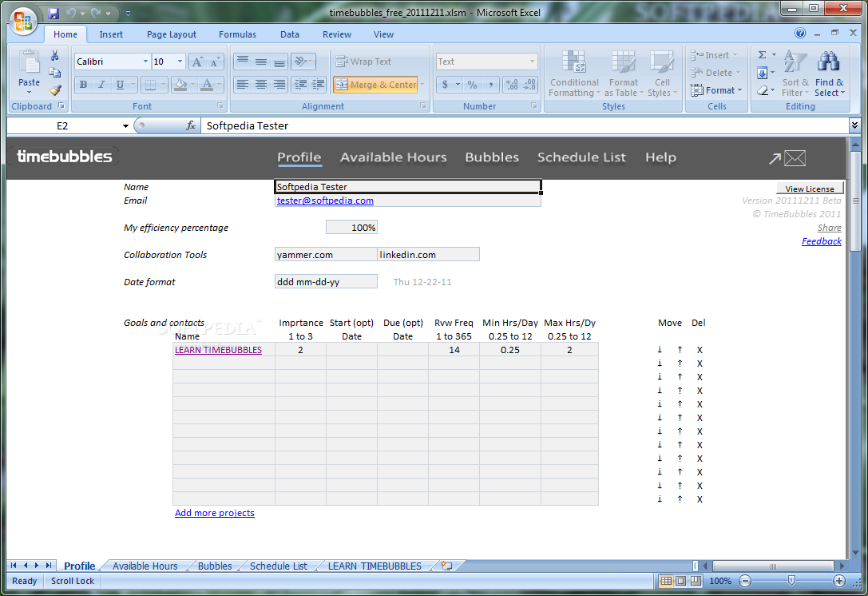Expand the Calibri font name dropdown

click(x=145, y=62)
